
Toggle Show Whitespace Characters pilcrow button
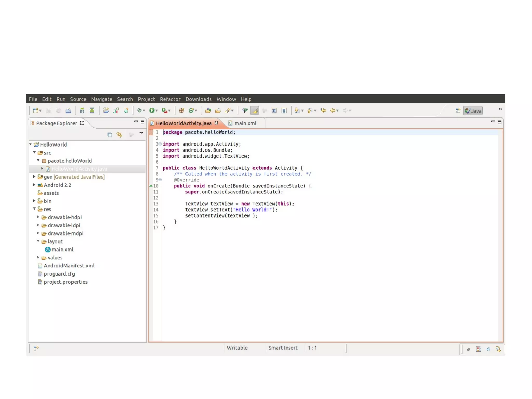pos(284,110)
